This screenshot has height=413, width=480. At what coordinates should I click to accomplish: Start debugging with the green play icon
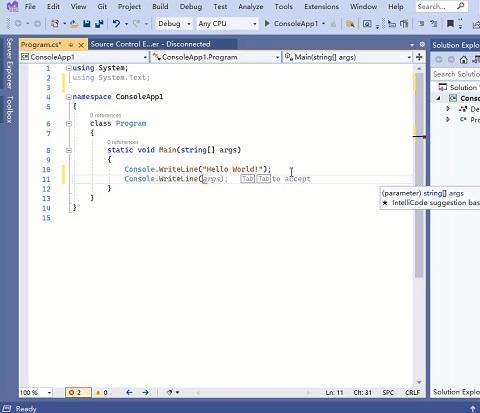click(267, 23)
